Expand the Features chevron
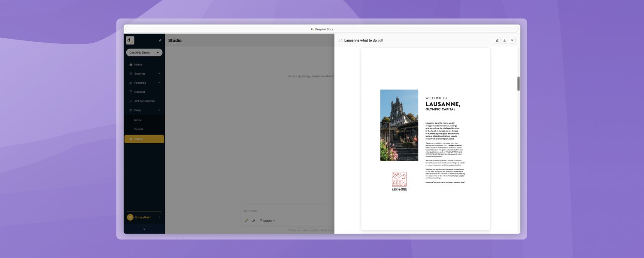This screenshot has height=258, width=644. [159, 83]
